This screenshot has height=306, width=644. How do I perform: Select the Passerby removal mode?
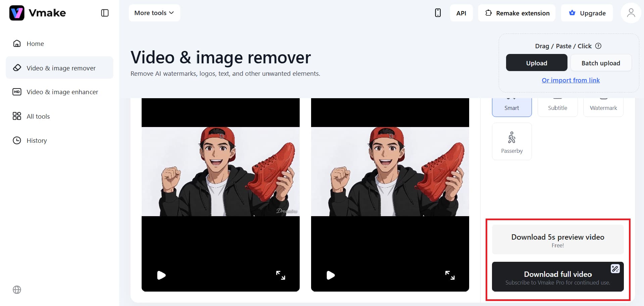pos(512,141)
